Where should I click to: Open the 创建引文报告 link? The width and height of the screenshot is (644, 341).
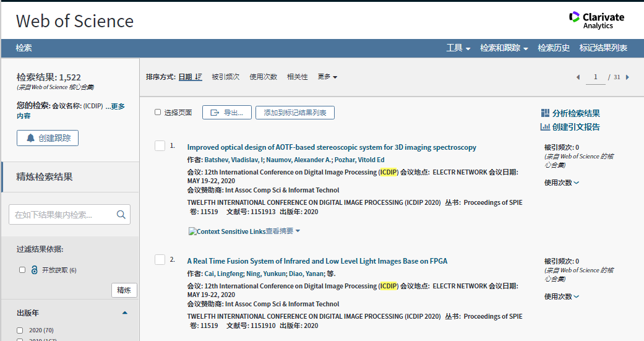click(576, 127)
